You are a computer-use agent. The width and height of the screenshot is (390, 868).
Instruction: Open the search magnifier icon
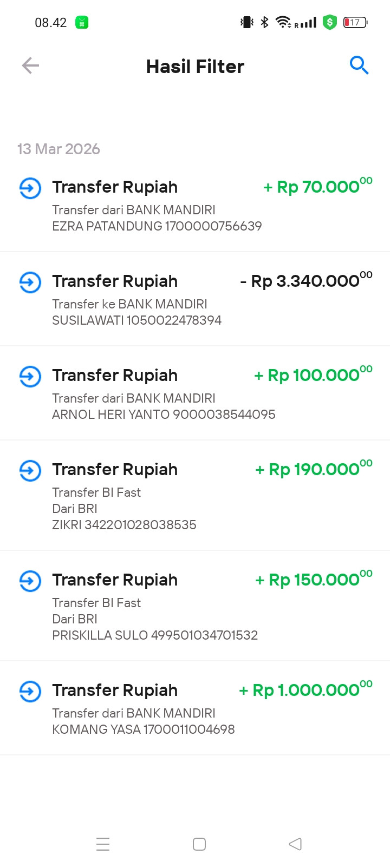(359, 65)
